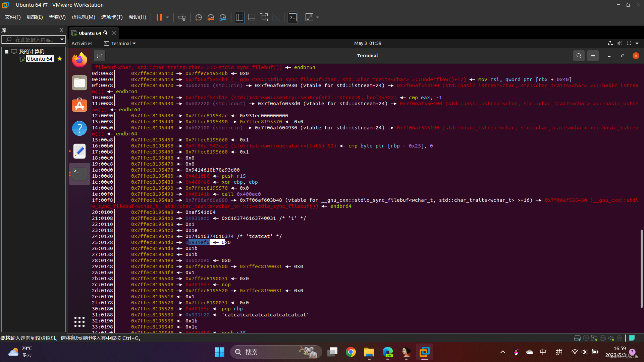The width and height of the screenshot is (644, 362).
Task: Take a new snapshot of the VM
Action: click(x=198, y=17)
